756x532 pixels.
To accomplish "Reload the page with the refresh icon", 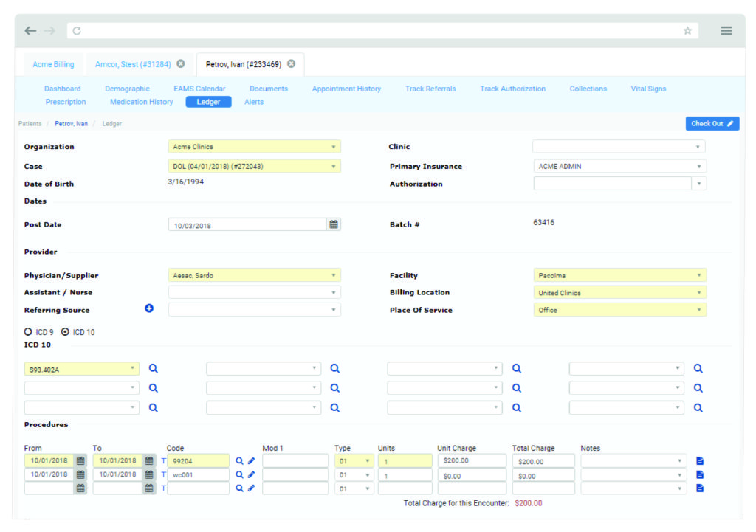I will point(77,31).
